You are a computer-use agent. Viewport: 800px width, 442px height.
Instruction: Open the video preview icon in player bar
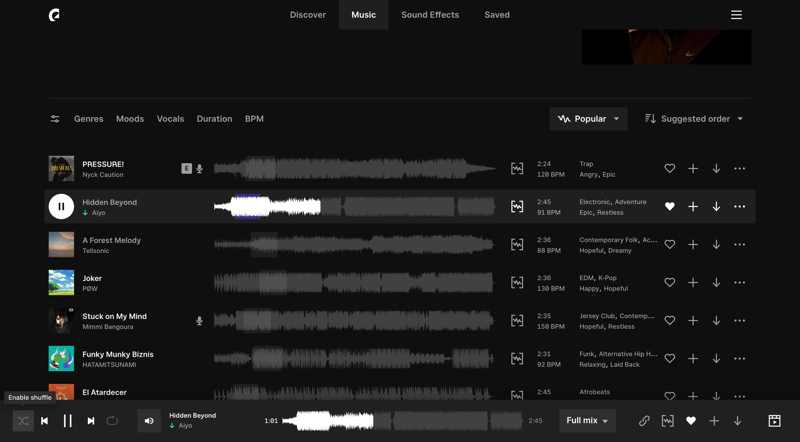(x=774, y=421)
